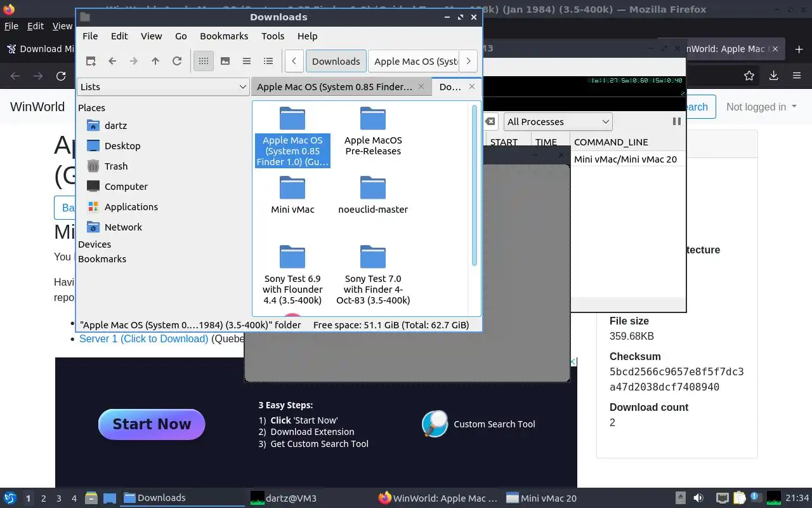Open the system start menu icon in taskbar
The width and height of the screenshot is (812, 508).
pyautogui.click(x=10, y=498)
